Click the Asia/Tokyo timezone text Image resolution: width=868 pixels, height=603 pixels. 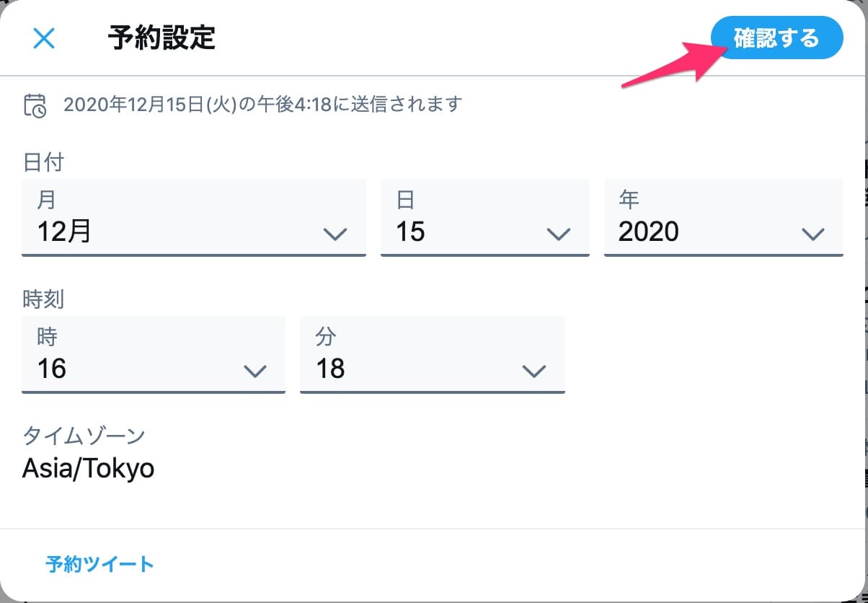pyautogui.click(x=88, y=469)
